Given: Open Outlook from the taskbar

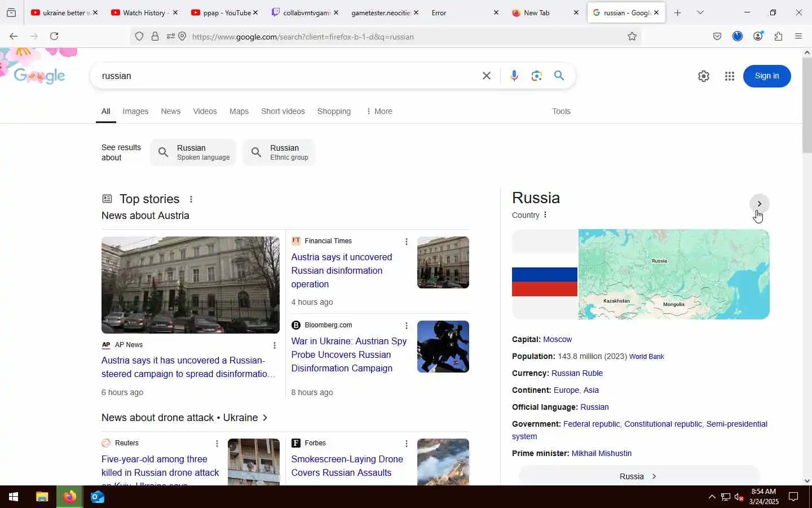Looking at the screenshot, I should tap(97, 497).
